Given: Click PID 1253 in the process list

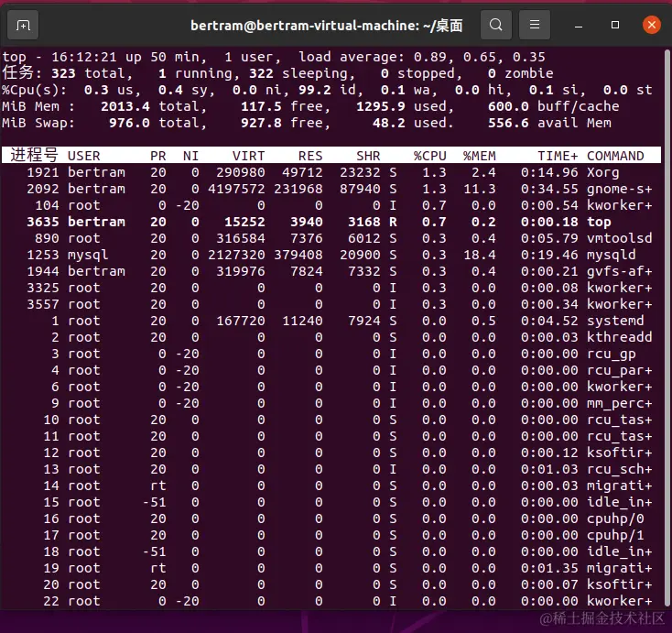Looking at the screenshot, I should click(x=43, y=255).
